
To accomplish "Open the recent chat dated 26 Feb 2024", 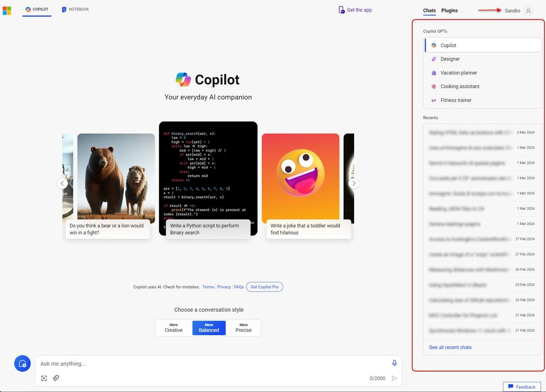I will [x=482, y=270].
